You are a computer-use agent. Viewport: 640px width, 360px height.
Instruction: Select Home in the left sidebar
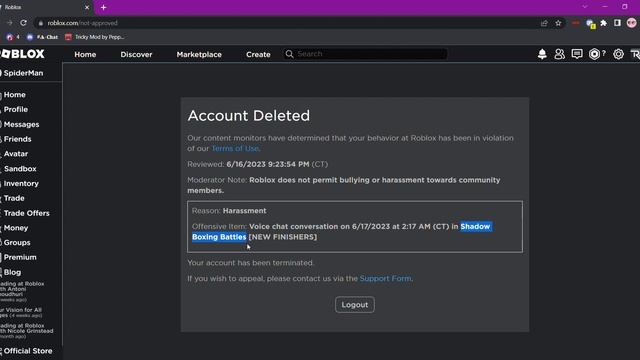[14, 95]
